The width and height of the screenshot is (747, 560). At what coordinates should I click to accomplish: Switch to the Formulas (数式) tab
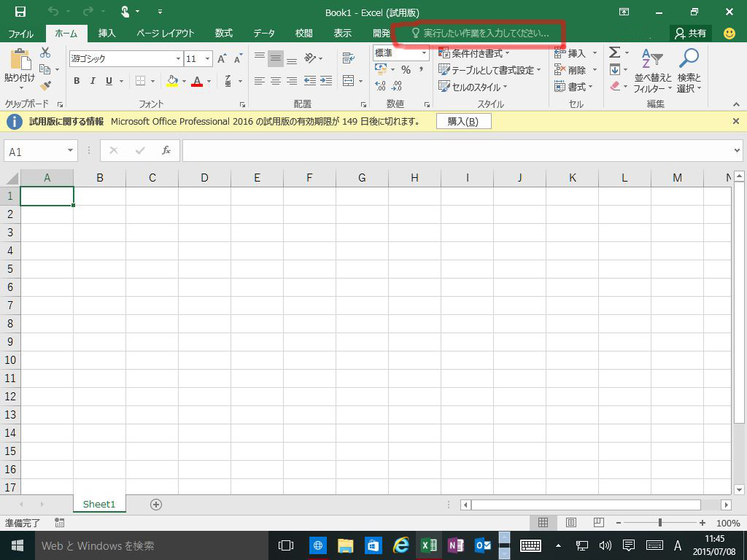[x=223, y=34]
